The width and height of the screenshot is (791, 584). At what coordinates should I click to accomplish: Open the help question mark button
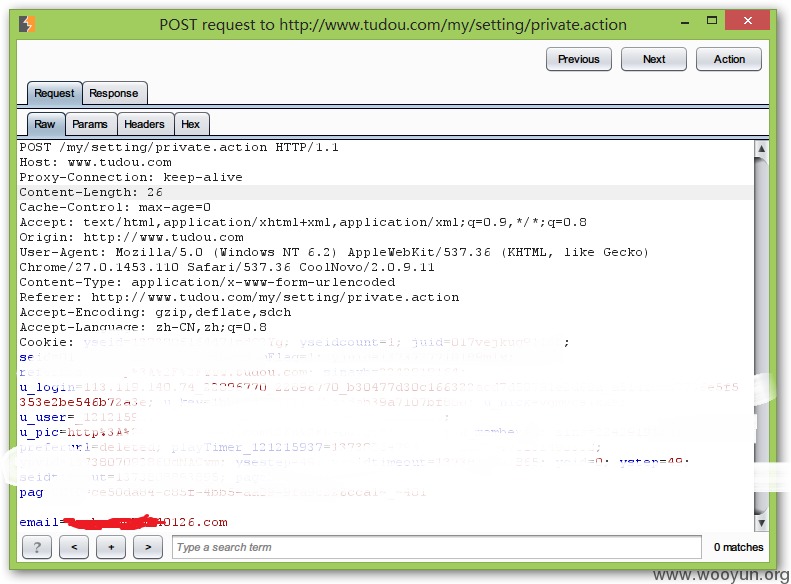pyautogui.click(x=37, y=547)
